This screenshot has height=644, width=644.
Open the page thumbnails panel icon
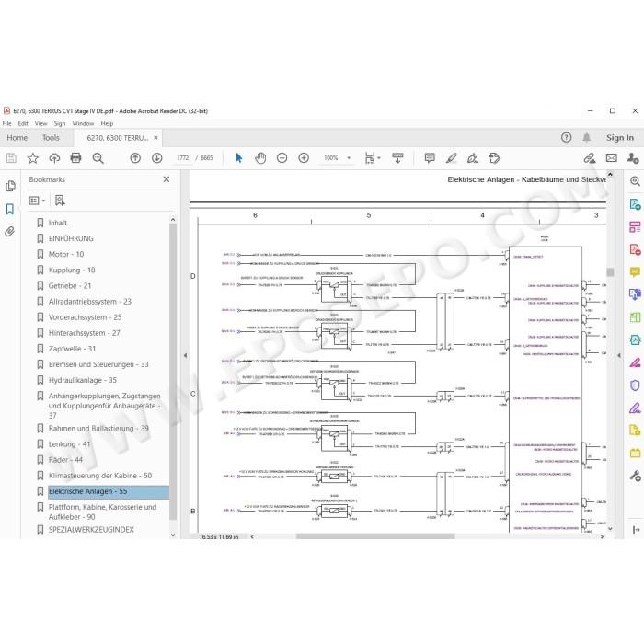click(10, 186)
